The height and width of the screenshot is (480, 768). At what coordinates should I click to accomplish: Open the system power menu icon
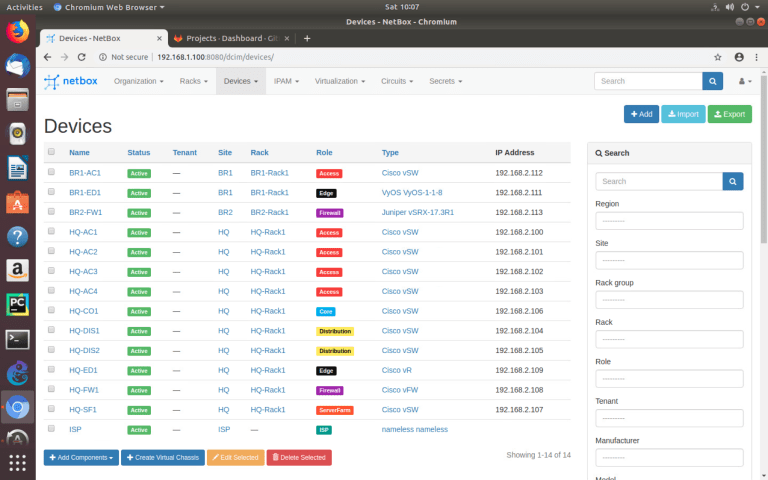tap(745, 7)
